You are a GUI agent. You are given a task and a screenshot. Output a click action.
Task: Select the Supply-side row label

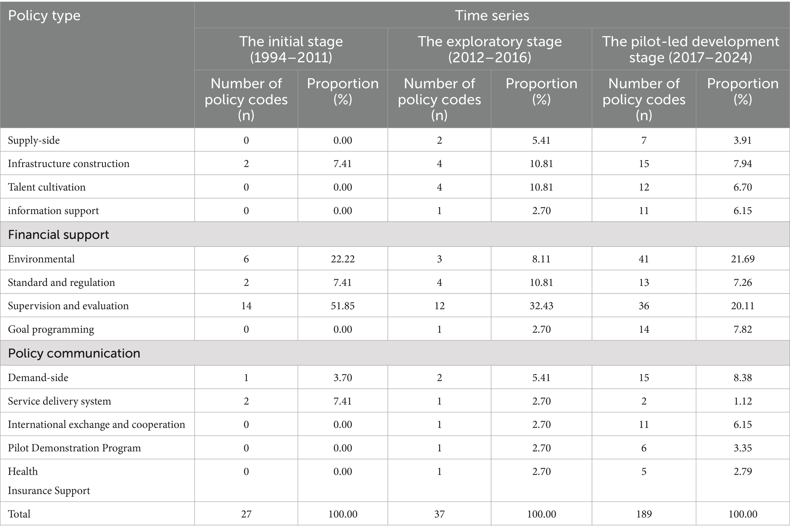(34, 140)
